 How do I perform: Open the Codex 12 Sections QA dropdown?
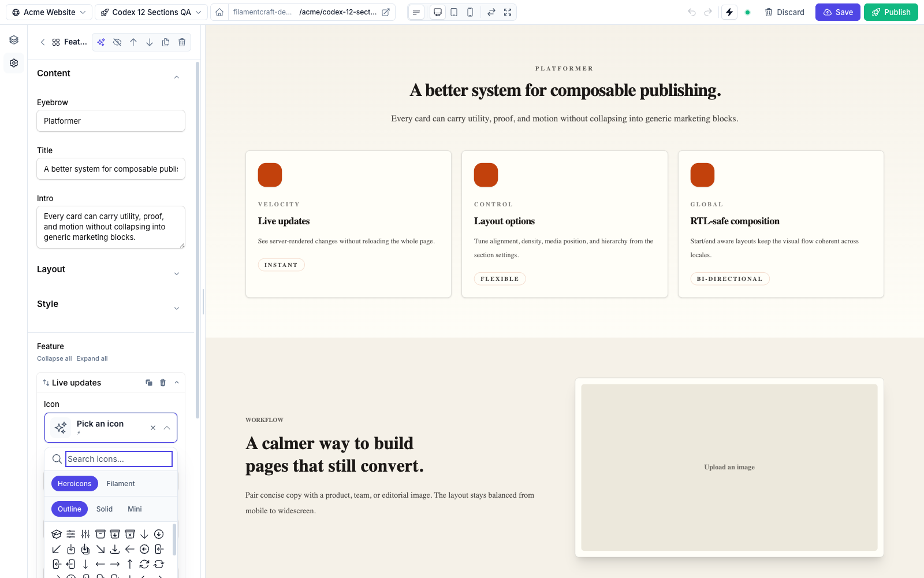(151, 12)
